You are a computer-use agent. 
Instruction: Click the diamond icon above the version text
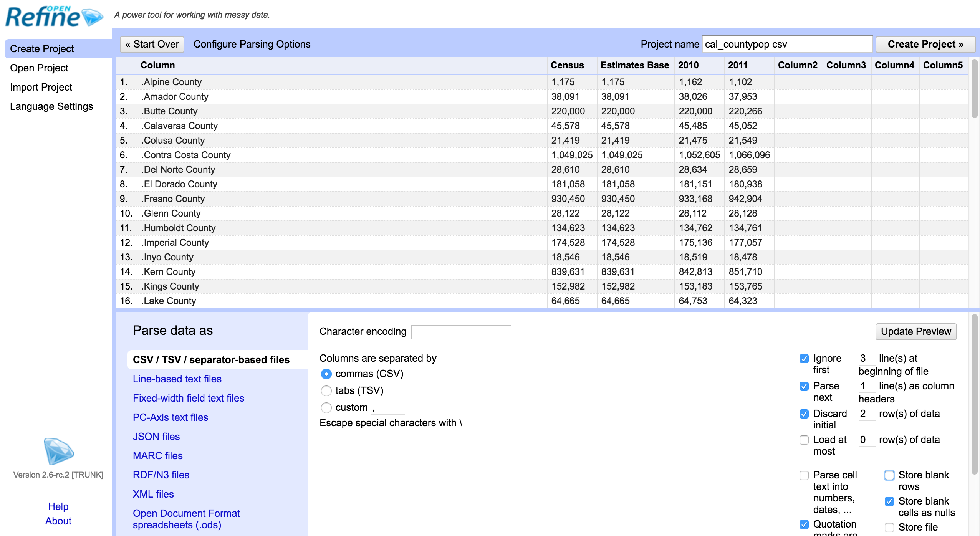tap(58, 451)
